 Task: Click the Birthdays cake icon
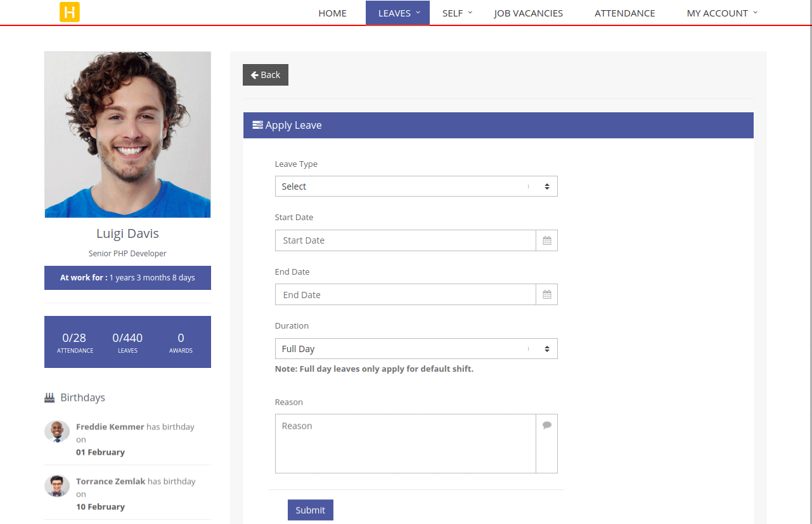[49, 398]
